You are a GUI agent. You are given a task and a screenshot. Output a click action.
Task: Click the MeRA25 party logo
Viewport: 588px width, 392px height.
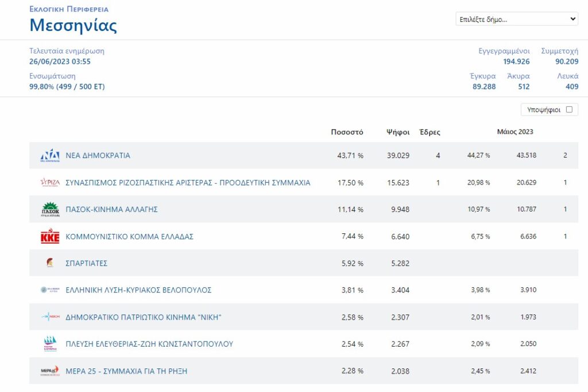pos(50,371)
